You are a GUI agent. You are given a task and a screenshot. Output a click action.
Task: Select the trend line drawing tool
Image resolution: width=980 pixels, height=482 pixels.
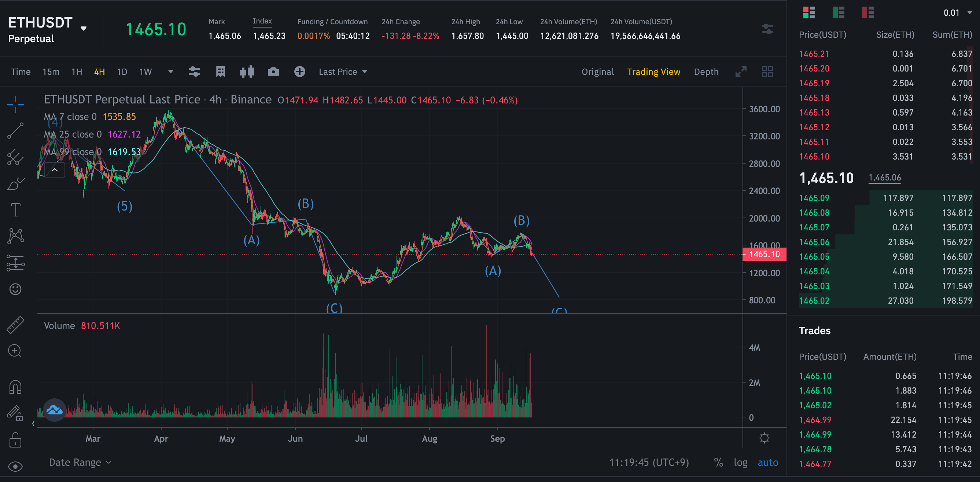(16, 131)
